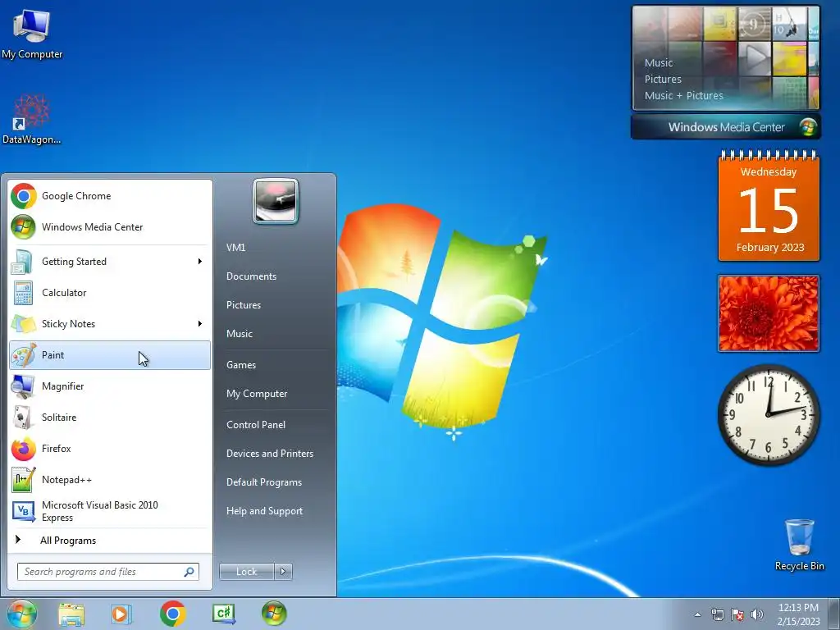The image size is (840, 630).
Task: Open the shutdown options arrow beside Lock
Action: [x=283, y=572]
